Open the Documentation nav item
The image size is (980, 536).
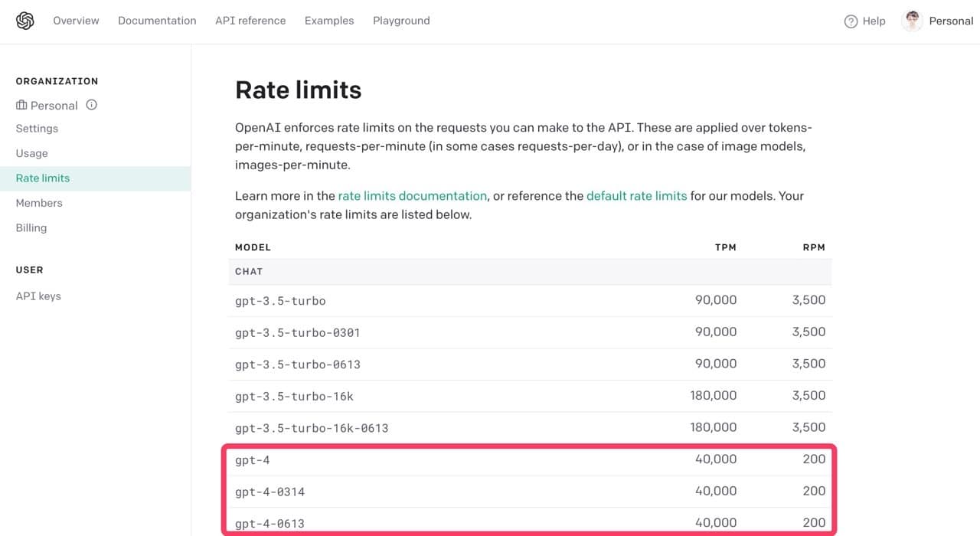coord(157,21)
